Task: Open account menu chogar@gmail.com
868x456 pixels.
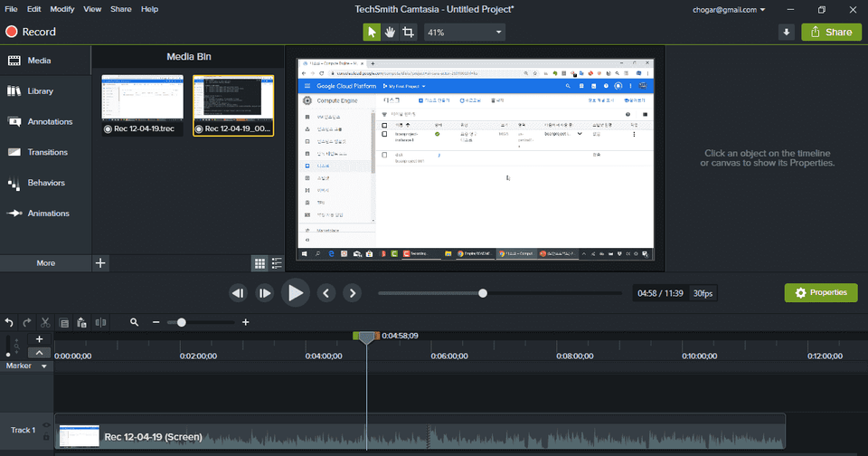Action: point(729,9)
